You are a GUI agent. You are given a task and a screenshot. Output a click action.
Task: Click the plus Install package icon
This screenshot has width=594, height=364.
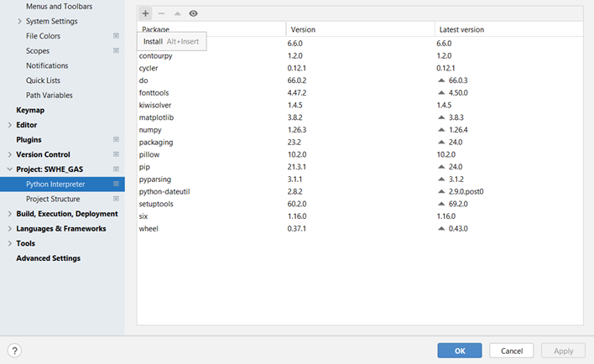(x=145, y=13)
